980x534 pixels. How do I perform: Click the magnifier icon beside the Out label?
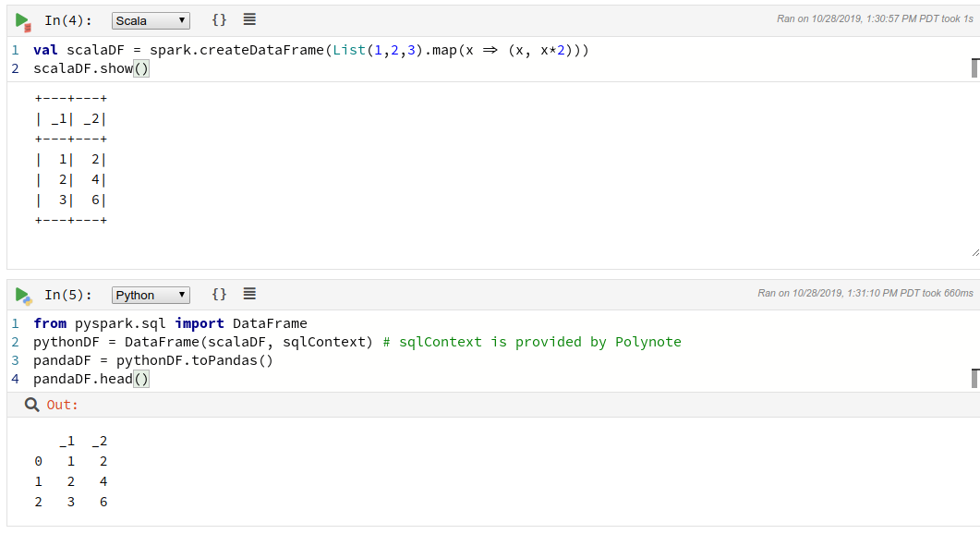30,405
